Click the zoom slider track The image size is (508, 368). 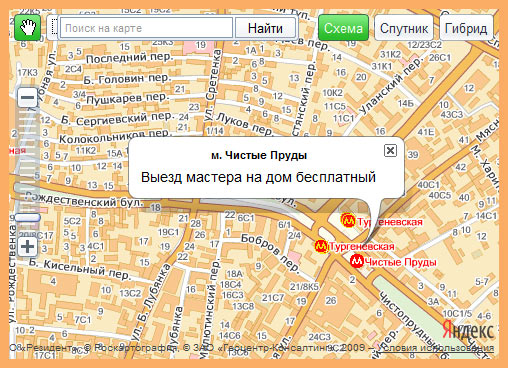(27, 160)
